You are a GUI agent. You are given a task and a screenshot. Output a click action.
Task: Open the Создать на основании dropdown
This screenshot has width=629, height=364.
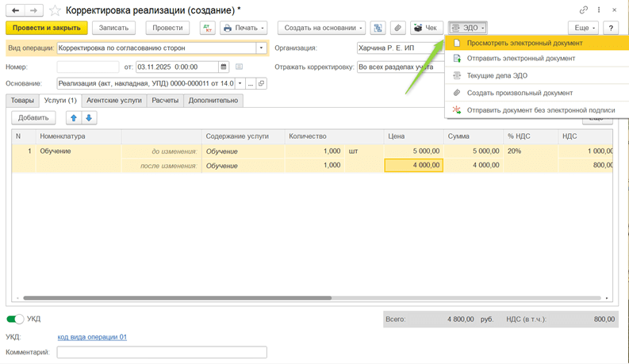(x=321, y=28)
